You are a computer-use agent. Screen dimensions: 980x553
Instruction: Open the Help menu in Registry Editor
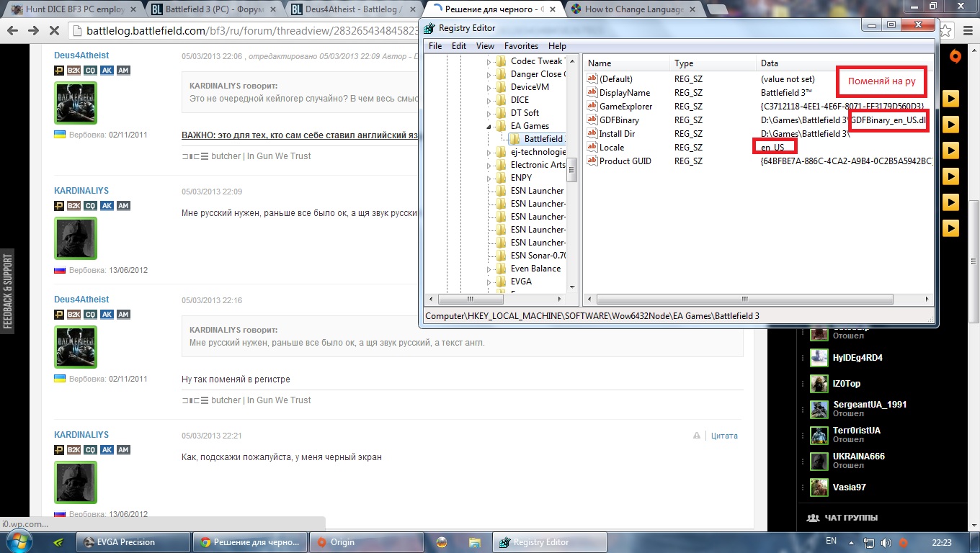(x=558, y=46)
